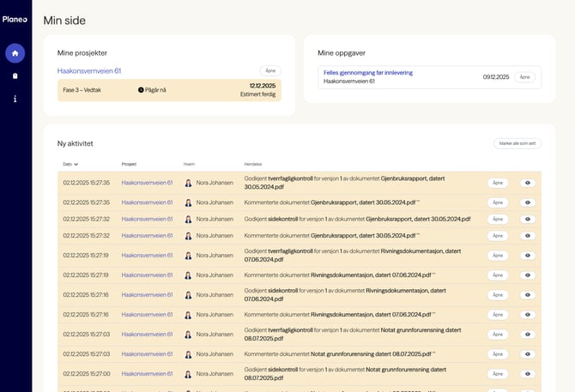Screen dimensions: 575x392
Task: Open Haakonsvernveien 61 link in 15:27:03 Kommenterte row
Action: [x=147, y=354]
